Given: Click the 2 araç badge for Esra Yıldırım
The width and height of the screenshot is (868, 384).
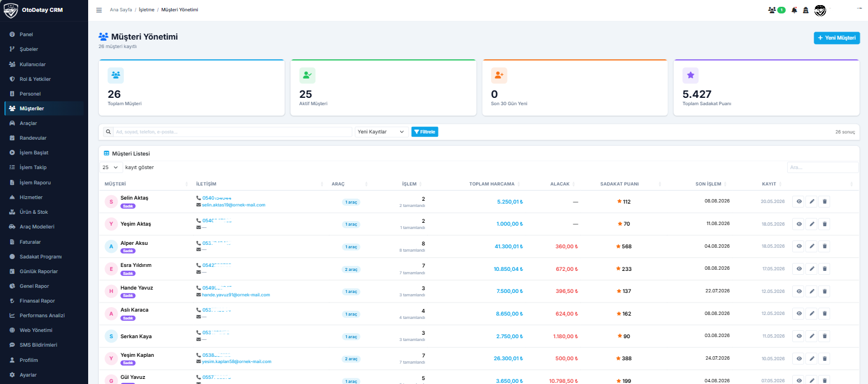Looking at the screenshot, I should pyautogui.click(x=351, y=269).
